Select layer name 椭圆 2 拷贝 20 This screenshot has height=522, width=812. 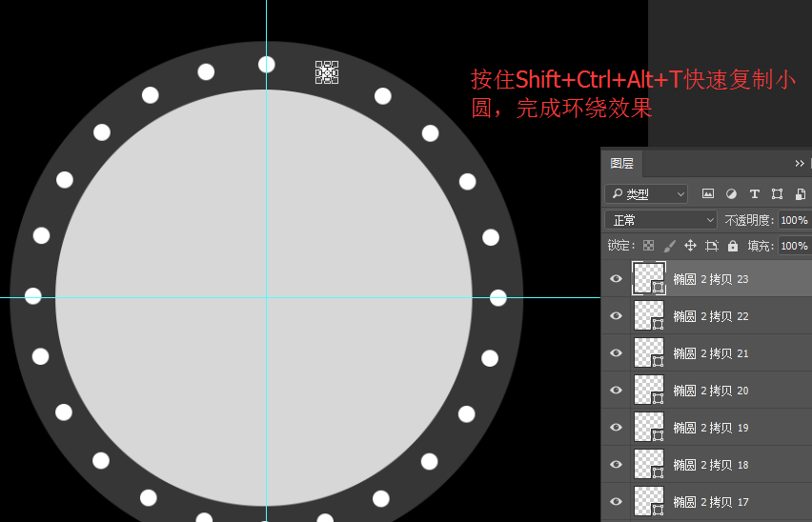[711, 391]
